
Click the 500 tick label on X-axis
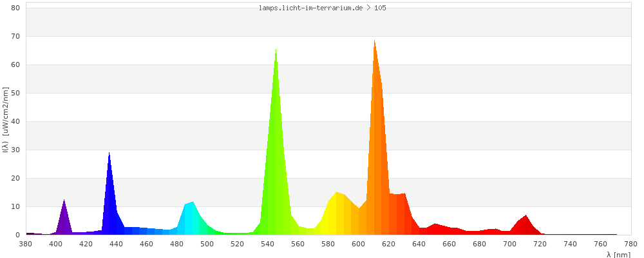click(207, 243)
